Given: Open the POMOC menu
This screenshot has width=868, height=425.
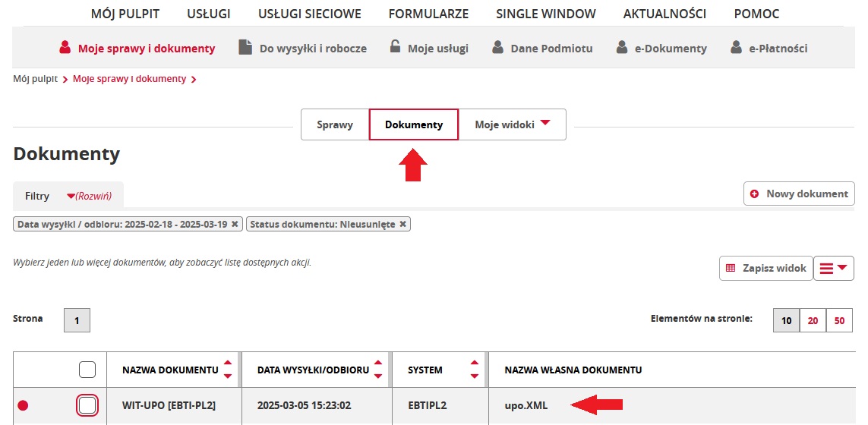Looking at the screenshot, I should pos(756,14).
